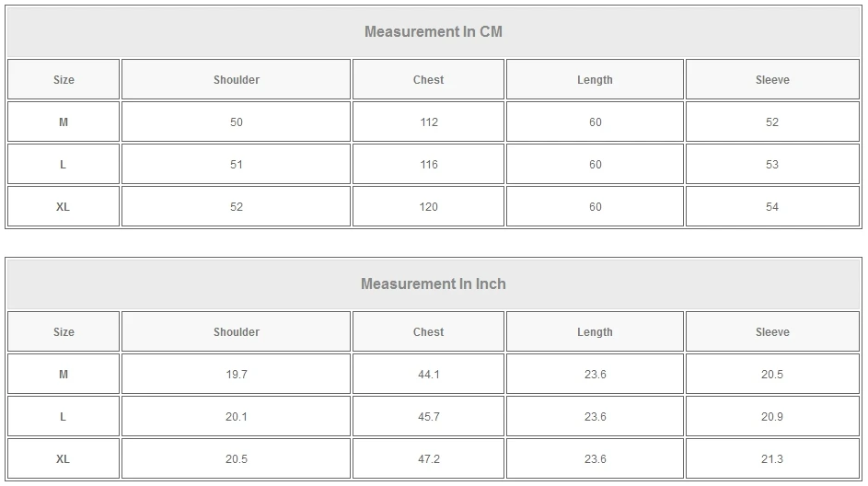The height and width of the screenshot is (486, 868).
Task: Select size M row in CM table
Action: 64,122
